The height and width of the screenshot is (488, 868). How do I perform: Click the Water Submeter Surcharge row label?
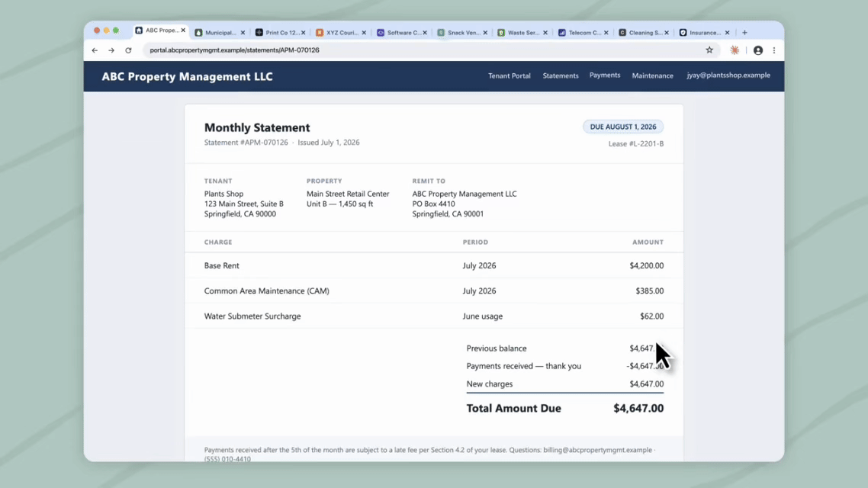tap(252, 316)
